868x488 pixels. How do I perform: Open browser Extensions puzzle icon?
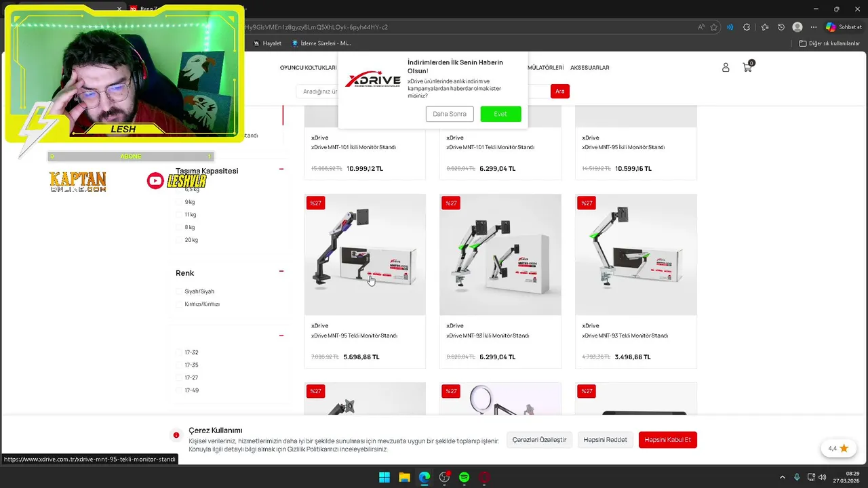pos(747,27)
